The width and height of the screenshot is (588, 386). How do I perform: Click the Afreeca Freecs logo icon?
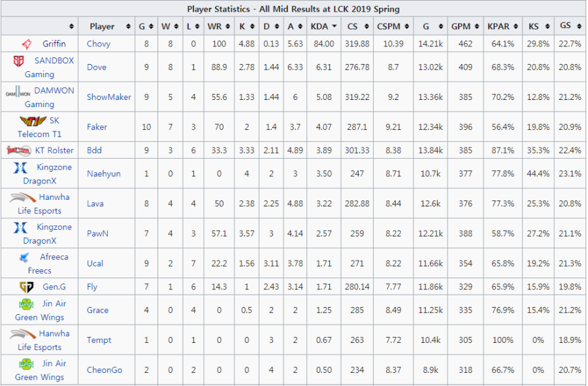(x=24, y=257)
